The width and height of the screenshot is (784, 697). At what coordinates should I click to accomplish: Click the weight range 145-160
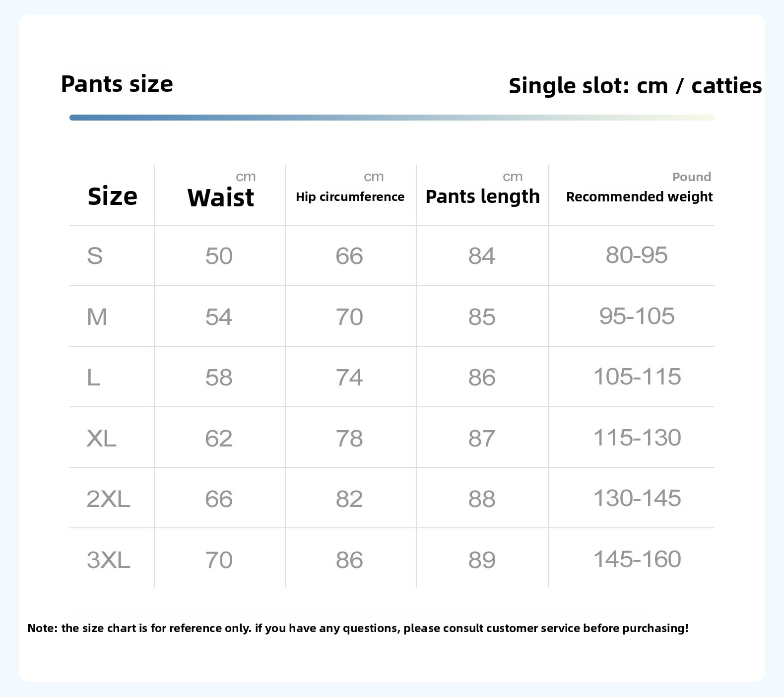[637, 559]
